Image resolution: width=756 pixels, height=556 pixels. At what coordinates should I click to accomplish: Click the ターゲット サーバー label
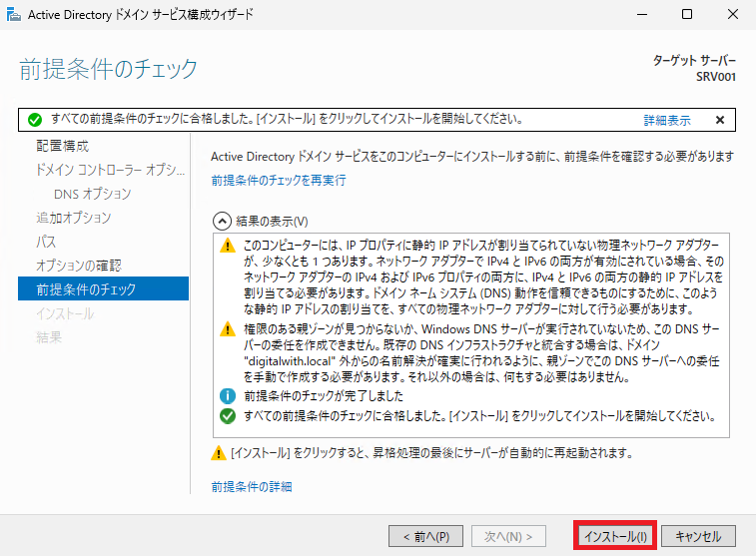(x=694, y=61)
